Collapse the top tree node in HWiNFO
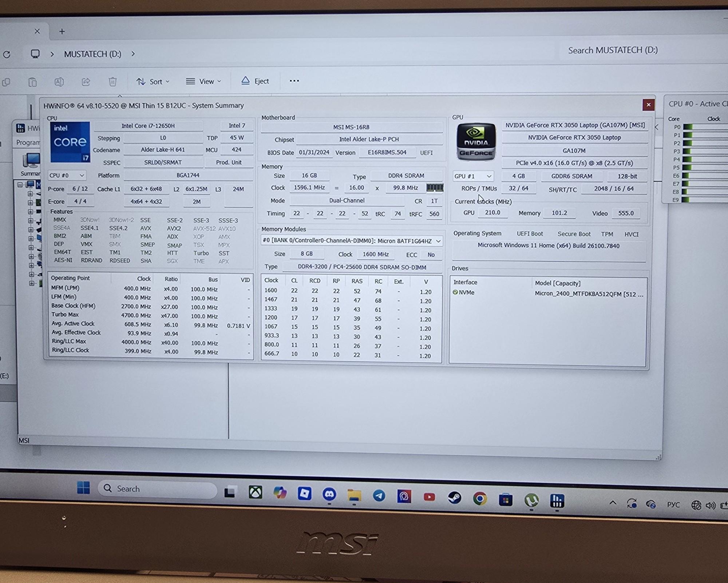This screenshot has height=583, width=728. pos(20,185)
